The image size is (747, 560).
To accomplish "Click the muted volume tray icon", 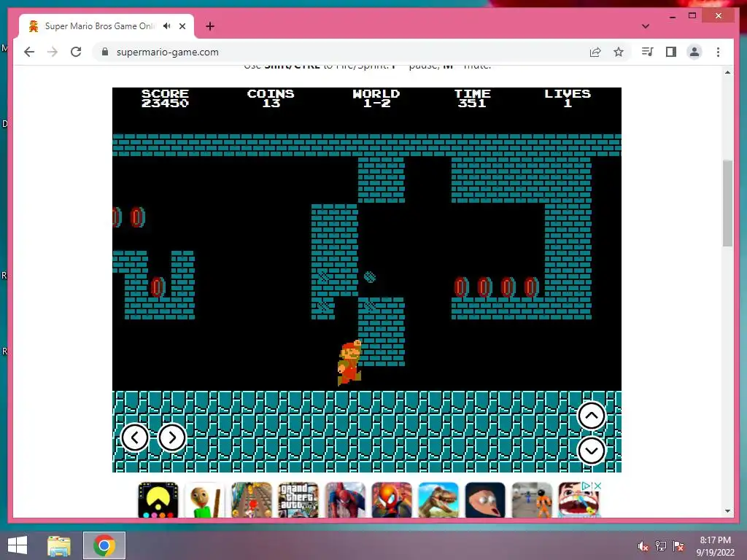I will point(643,546).
